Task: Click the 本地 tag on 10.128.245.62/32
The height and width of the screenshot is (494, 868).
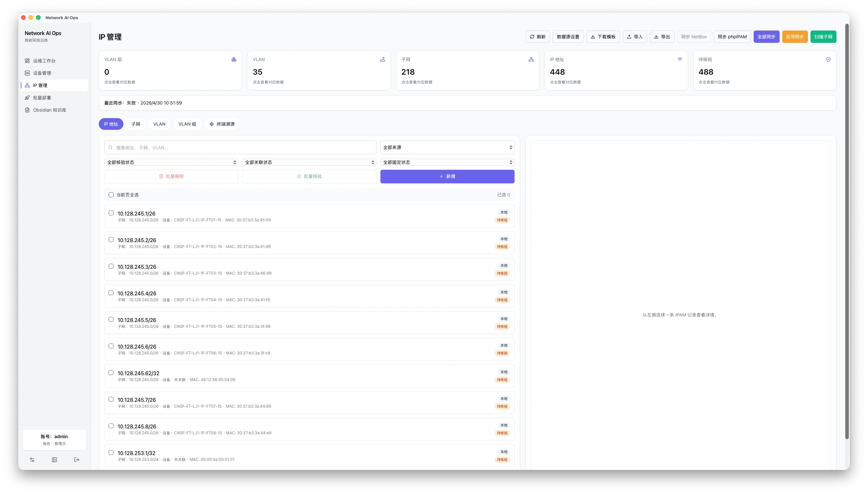Action: [x=504, y=372]
